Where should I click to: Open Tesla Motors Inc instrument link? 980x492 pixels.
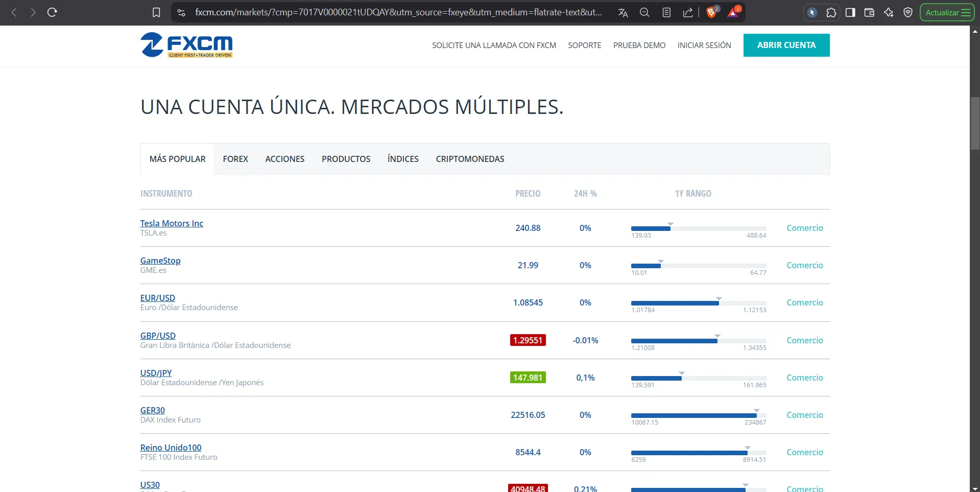coord(172,223)
